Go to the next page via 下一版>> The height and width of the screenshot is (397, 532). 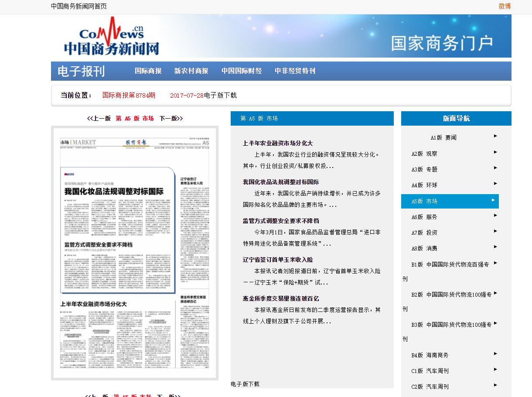tap(172, 118)
